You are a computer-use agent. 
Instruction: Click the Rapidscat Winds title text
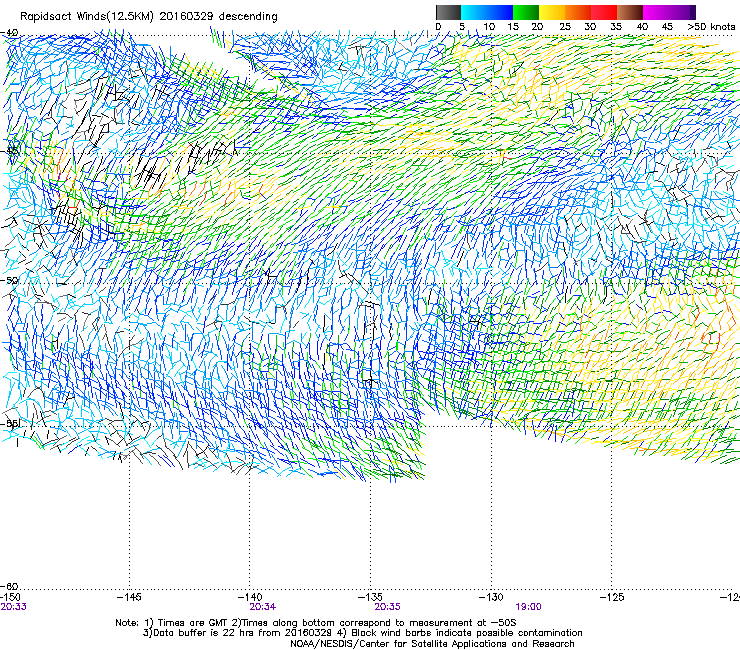149,16
